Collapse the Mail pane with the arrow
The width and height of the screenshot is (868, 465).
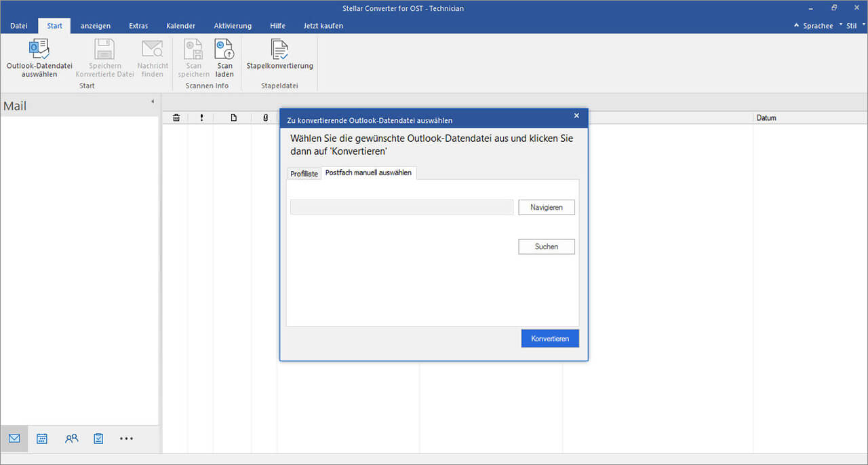click(152, 102)
